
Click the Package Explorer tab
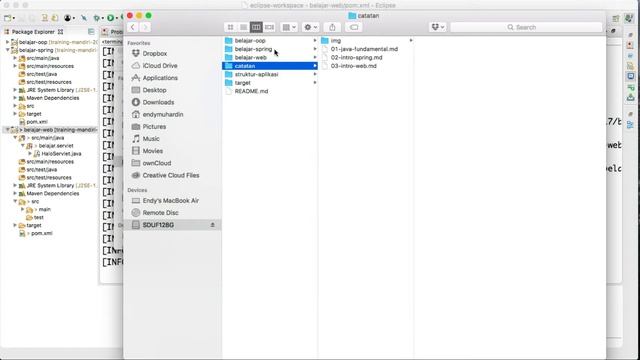tap(33, 32)
